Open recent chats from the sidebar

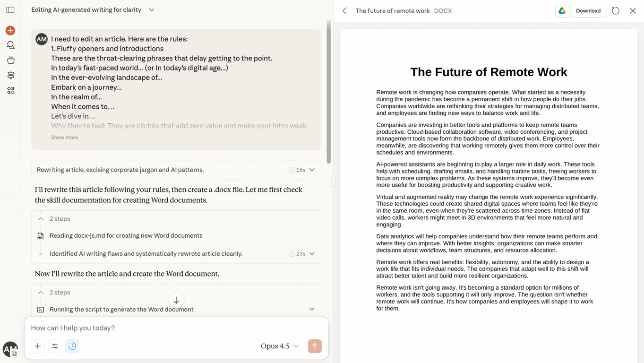pyautogui.click(x=10, y=45)
